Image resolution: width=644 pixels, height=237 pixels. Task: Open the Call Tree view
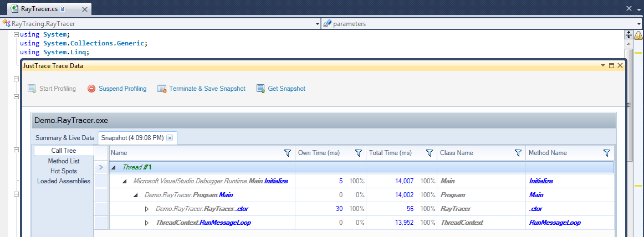click(x=64, y=151)
